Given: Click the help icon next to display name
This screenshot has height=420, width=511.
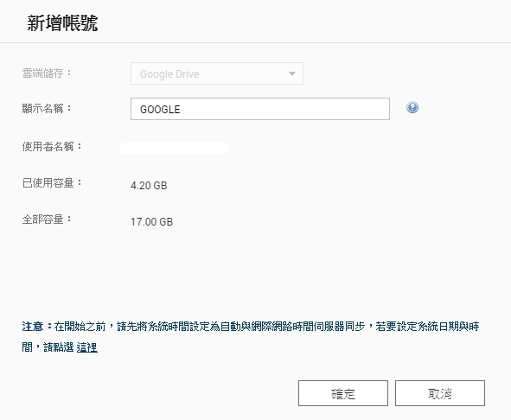Looking at the screenshot, I should click(x=412, y=107).
